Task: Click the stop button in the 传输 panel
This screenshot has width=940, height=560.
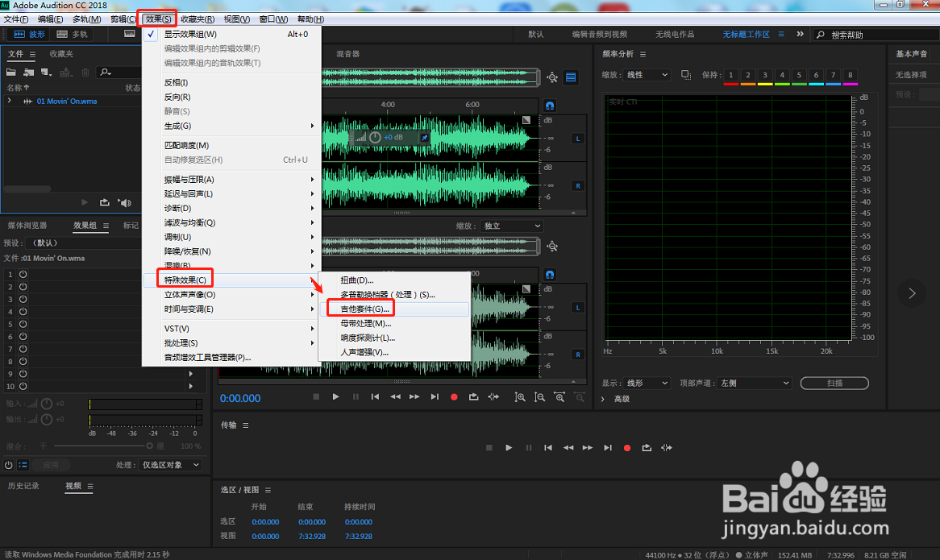Action: 489,448
